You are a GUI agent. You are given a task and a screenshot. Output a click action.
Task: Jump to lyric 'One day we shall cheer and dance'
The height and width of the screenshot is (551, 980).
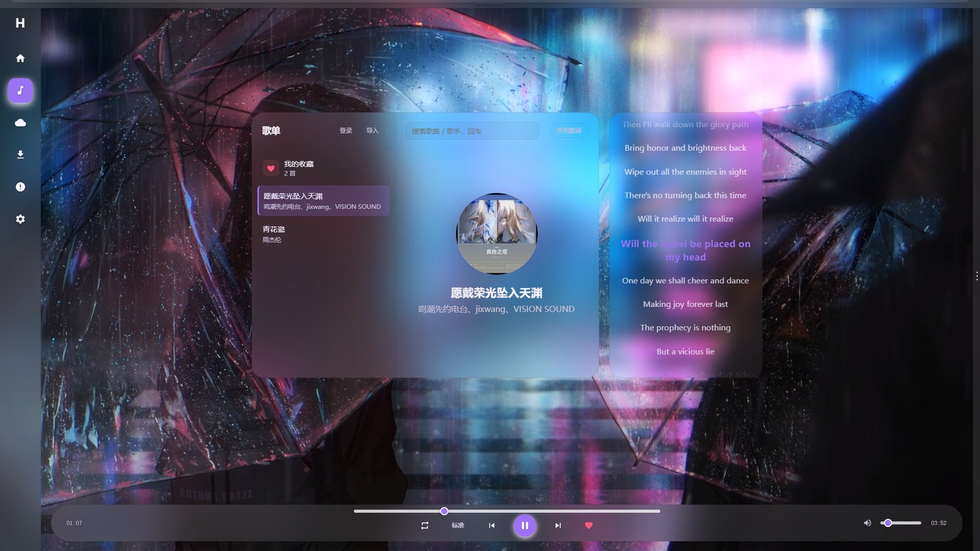pyautogui.click(x=685, y=281)
